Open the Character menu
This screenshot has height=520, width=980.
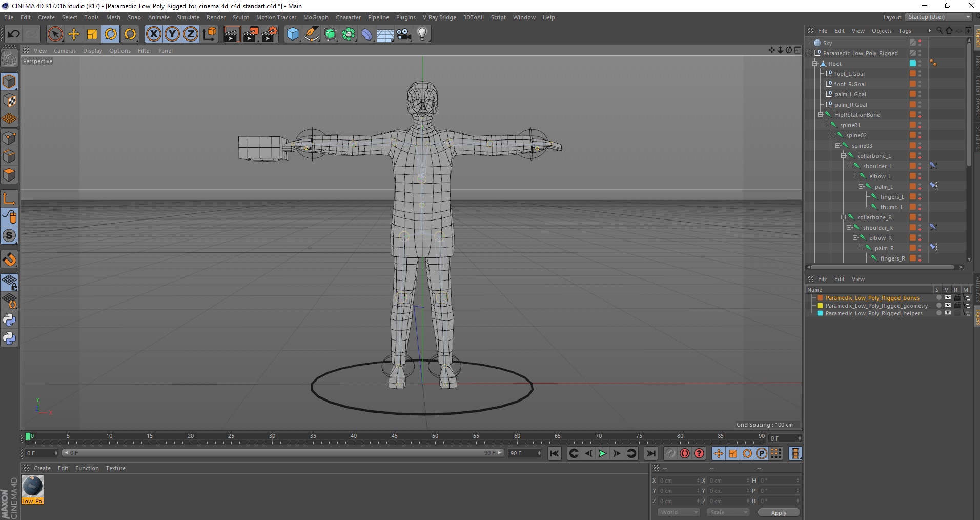pyautogui.click(x=348, y=17)
